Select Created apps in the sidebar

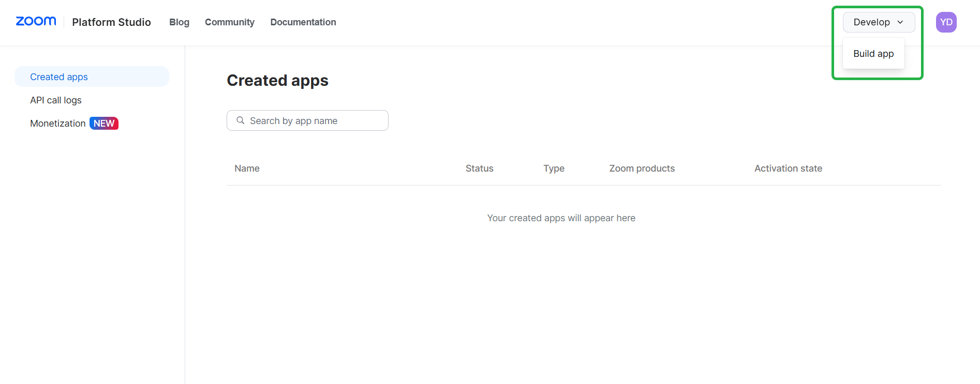click(x=92, y=76)
